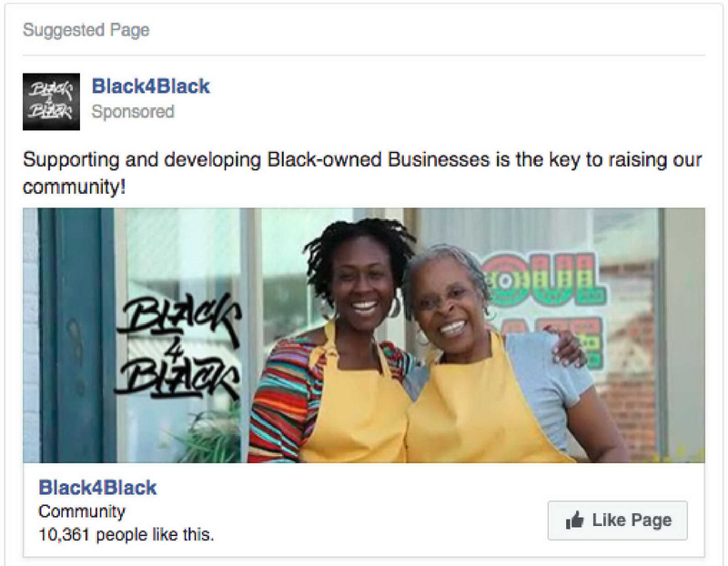
Task: Open the Black4Black page name link at top
Action: [x=151, y=86]
